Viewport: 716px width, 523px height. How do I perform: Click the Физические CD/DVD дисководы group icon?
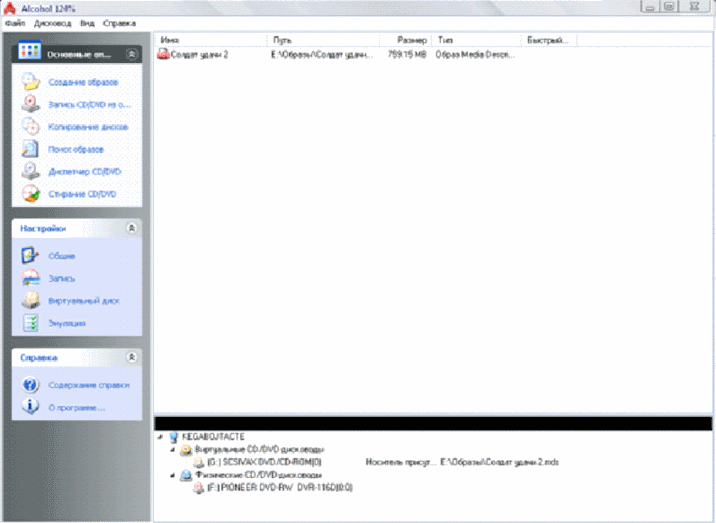click(186, 475)
